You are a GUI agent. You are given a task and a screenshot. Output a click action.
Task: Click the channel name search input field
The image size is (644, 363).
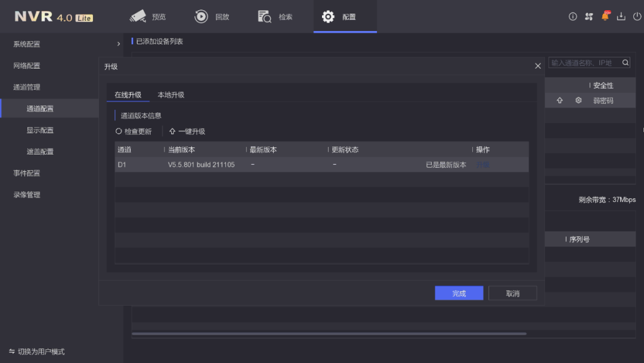click(583, 63)
